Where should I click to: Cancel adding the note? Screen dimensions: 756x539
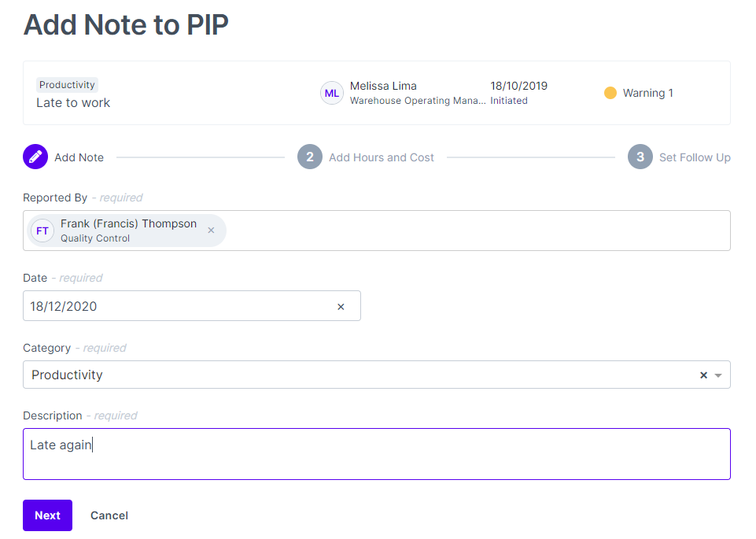pyautogui.click(x=109, y=515)
